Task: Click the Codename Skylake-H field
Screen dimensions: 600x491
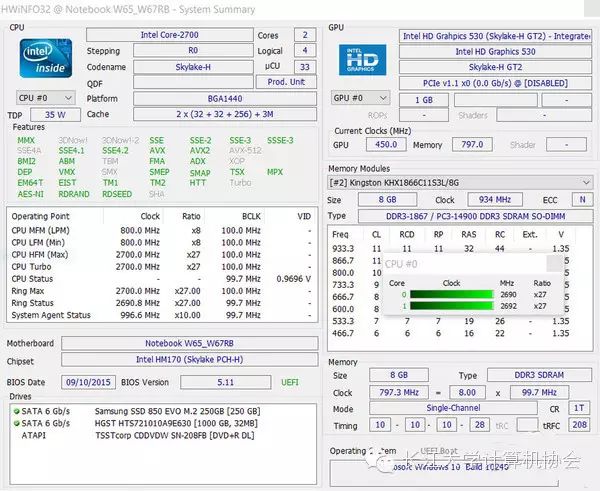Action: [x=193, y=67]
